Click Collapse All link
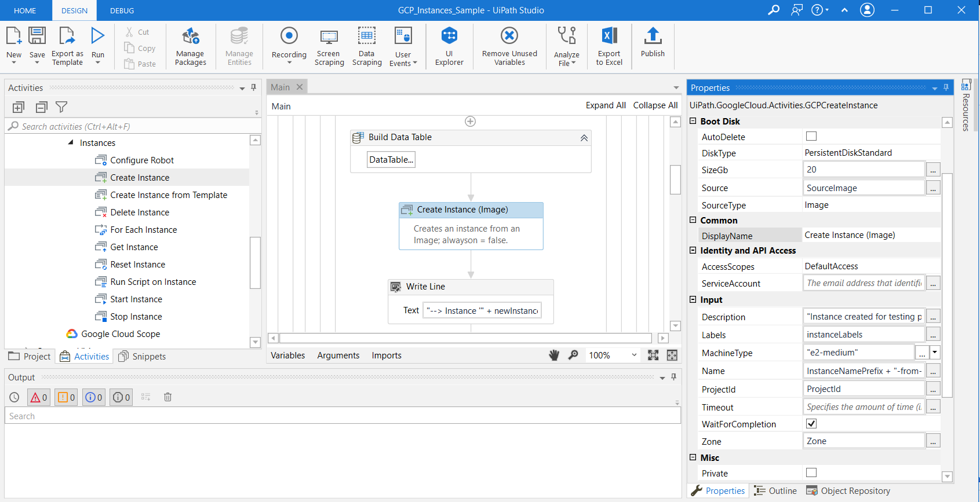This screenshot has width=980, height=502. pyautogui.click(x=655, y=105)
